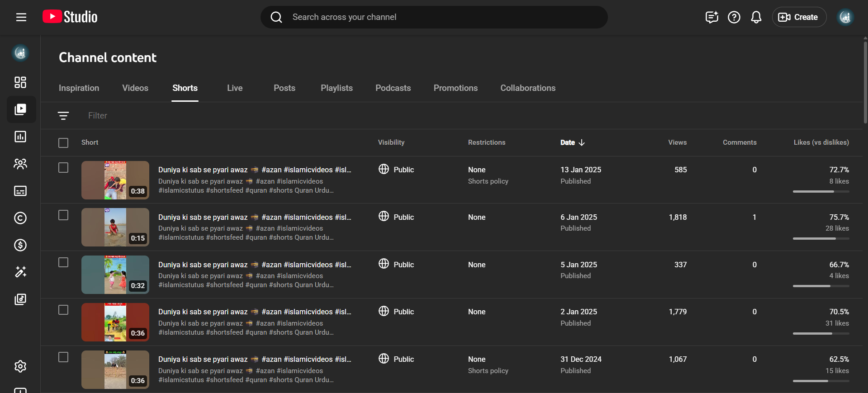Open the Community icon in sidebar
868x393 pixels.
[x=20, y=164]
